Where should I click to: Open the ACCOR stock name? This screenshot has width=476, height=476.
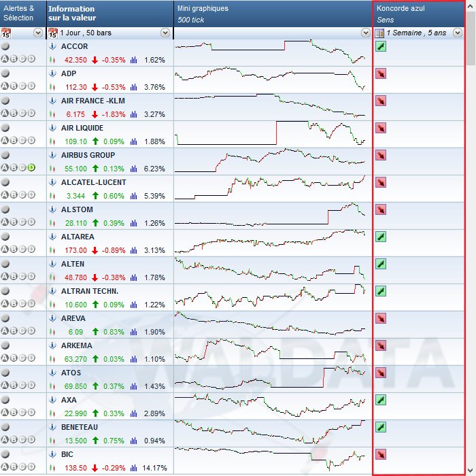click(x=74, y=46)
